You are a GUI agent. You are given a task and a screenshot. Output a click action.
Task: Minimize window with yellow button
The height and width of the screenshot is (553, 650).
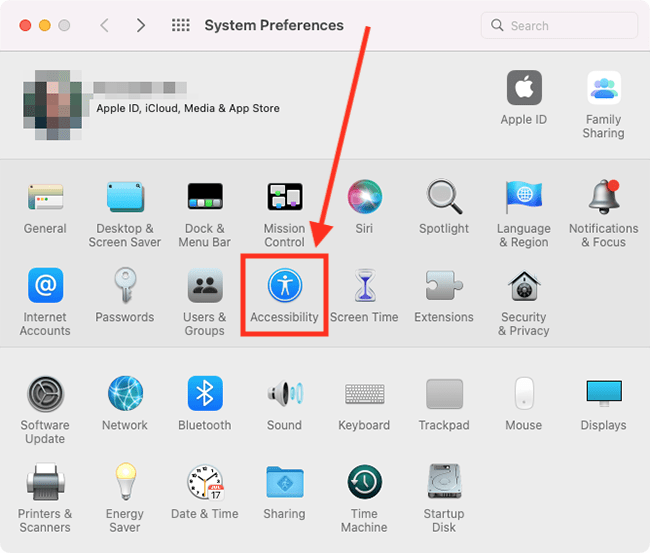pos(45,26)
